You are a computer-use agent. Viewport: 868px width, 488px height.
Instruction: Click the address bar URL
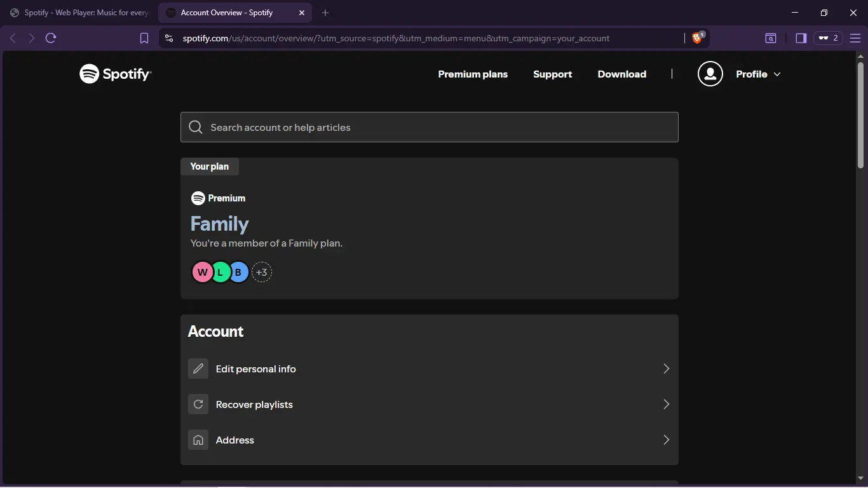click(396, 38)
